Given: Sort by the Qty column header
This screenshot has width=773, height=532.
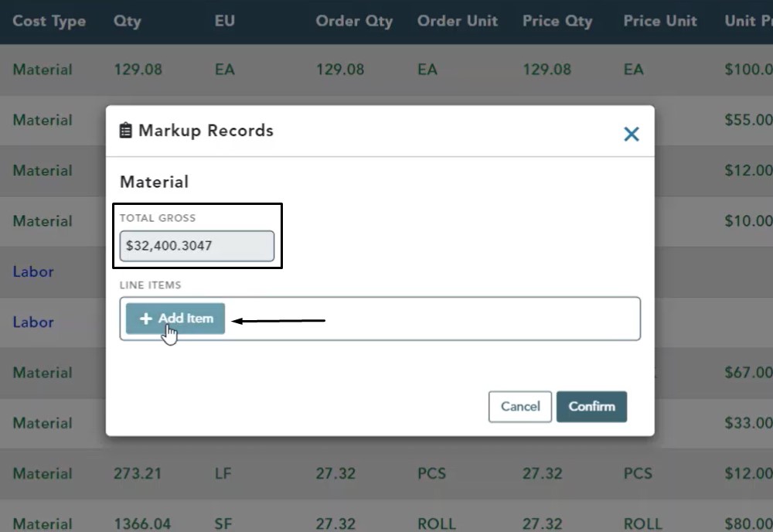Looking at the screenshot, I should point(128,21).
